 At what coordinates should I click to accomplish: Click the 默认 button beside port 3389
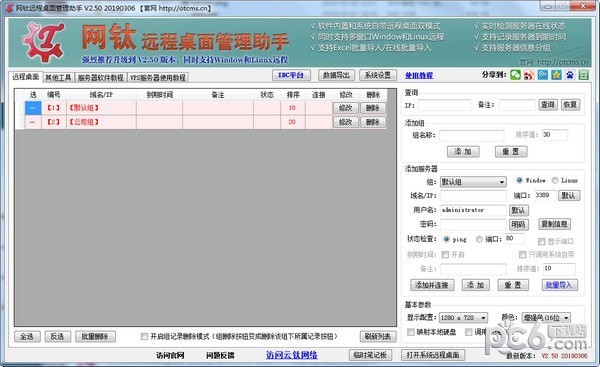[569, 196]
